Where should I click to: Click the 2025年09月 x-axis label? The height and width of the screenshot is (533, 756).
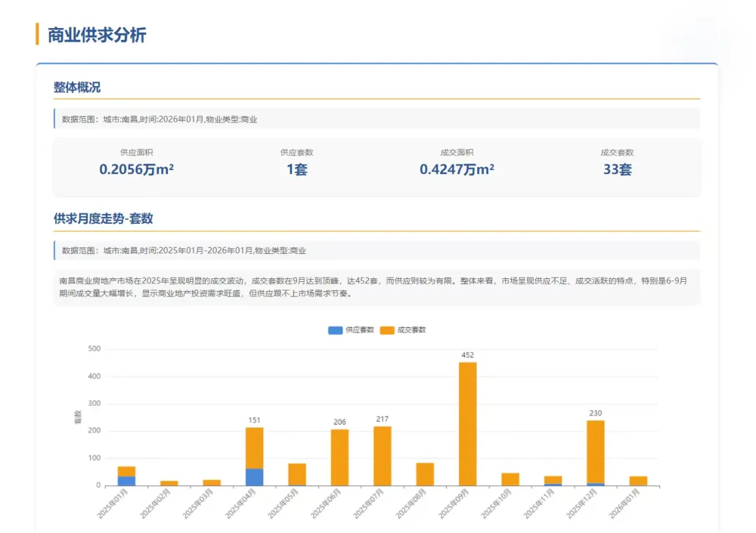[454, 504]
